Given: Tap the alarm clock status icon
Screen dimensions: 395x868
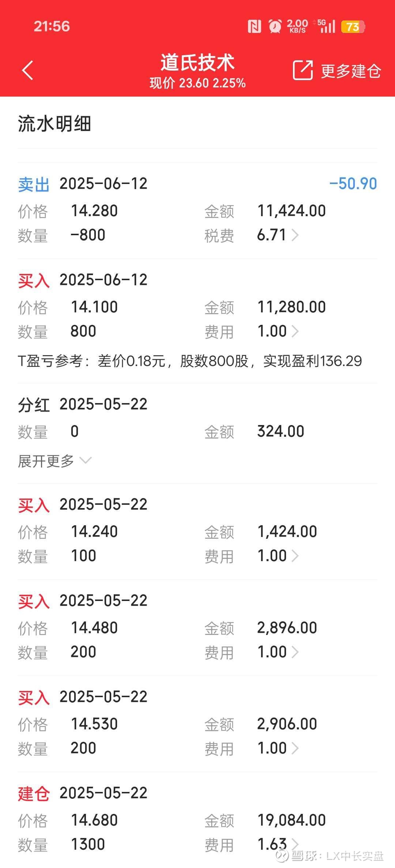Looking at the screenshot, I should (x=275, y=26).
